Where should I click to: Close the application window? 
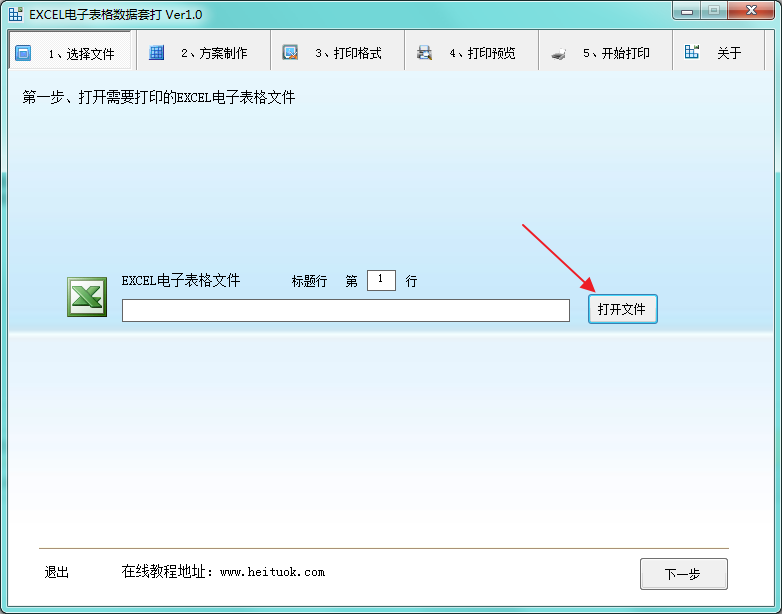[x=752, y=11]
